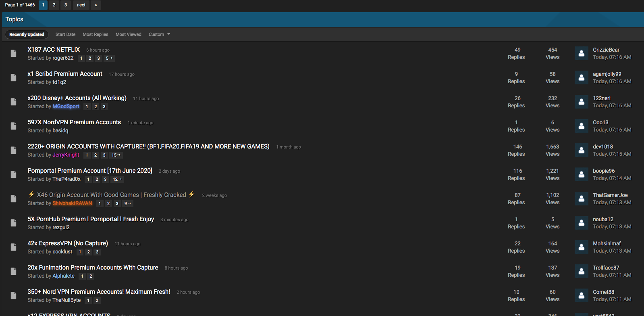Open 20x Funimation Premium Accounts With Capture topic

(93, 267)
